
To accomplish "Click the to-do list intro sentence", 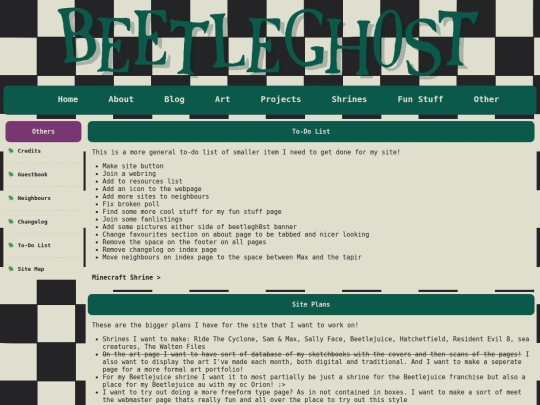I will [x=246, y=152].
